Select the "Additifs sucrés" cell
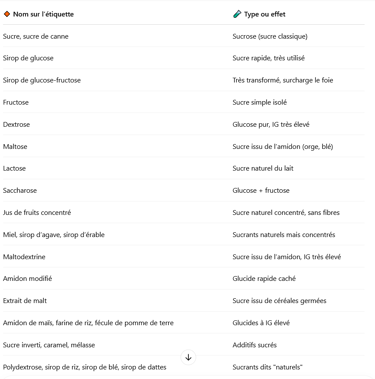375x379 pixels. pos(255,345)
